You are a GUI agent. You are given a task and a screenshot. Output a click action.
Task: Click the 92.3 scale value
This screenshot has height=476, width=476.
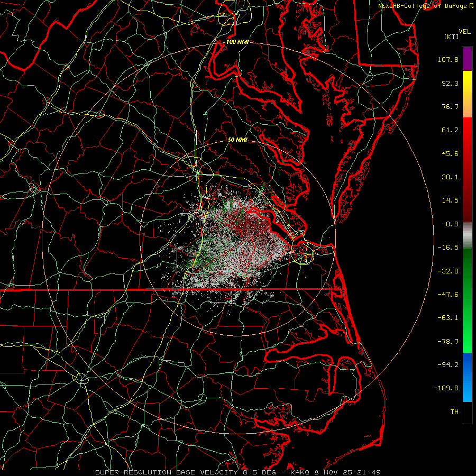coord(450,83)
